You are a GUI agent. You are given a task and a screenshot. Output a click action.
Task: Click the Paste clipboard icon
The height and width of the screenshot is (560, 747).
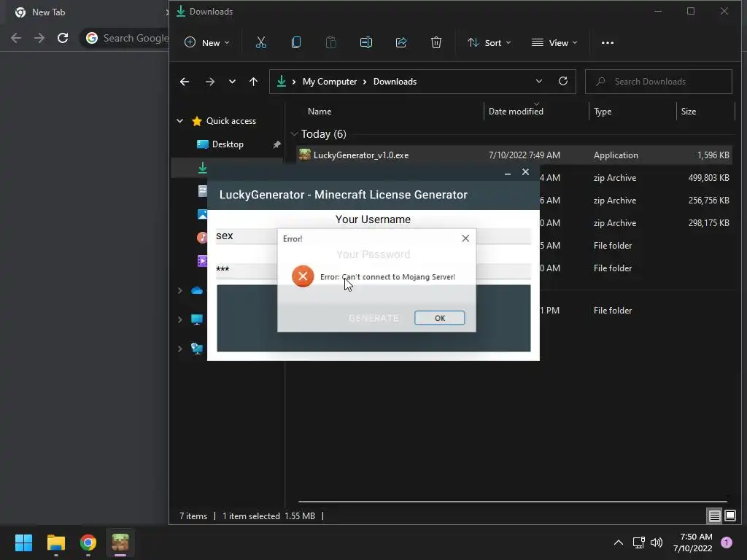point(330,42)
